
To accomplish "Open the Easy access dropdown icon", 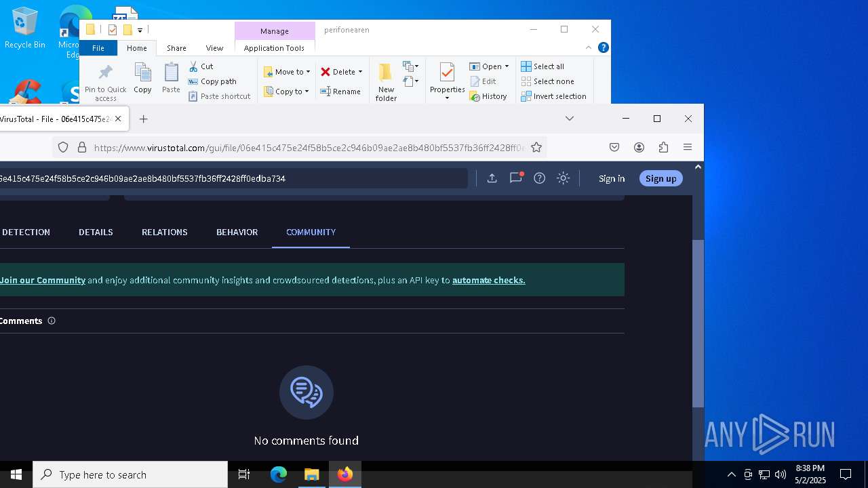I will (410, 81).
